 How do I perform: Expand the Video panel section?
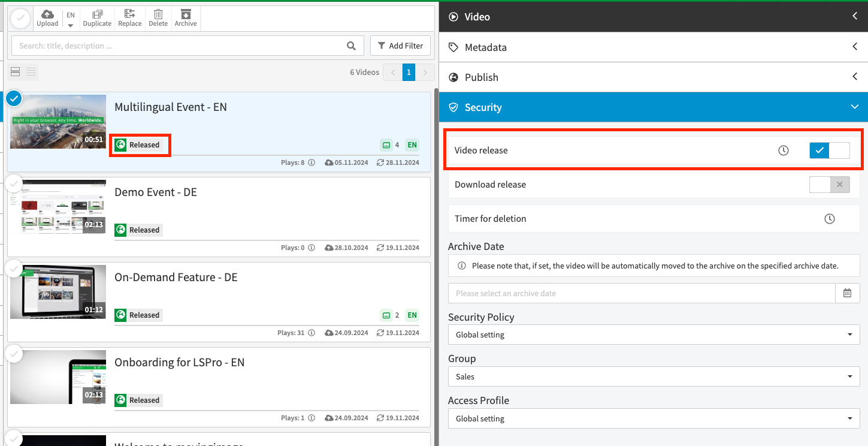[x=654, y=17]
